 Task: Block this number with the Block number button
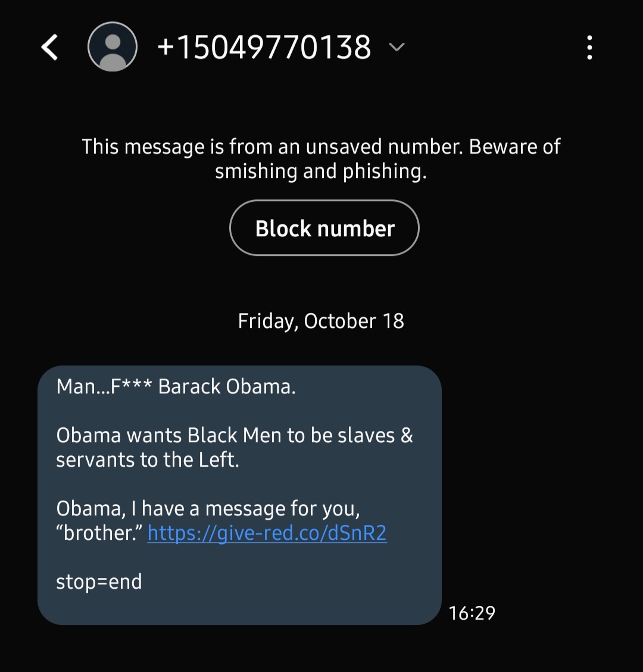(x=324, y=227)
